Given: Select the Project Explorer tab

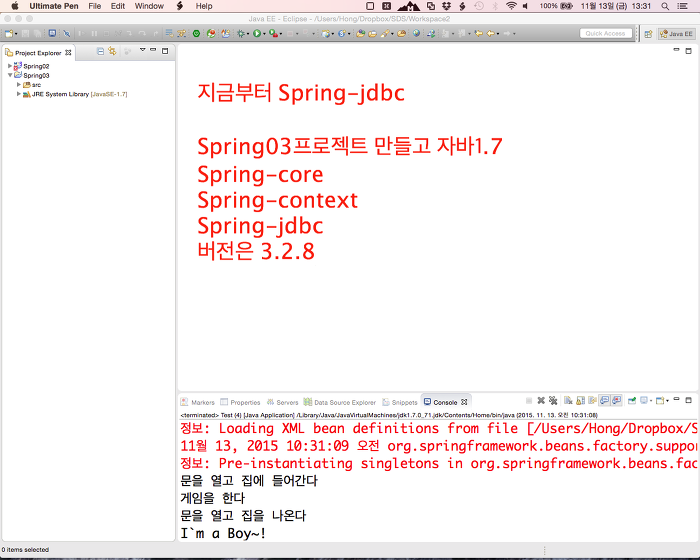Looking at the screenshot, I should pos(38,53).
